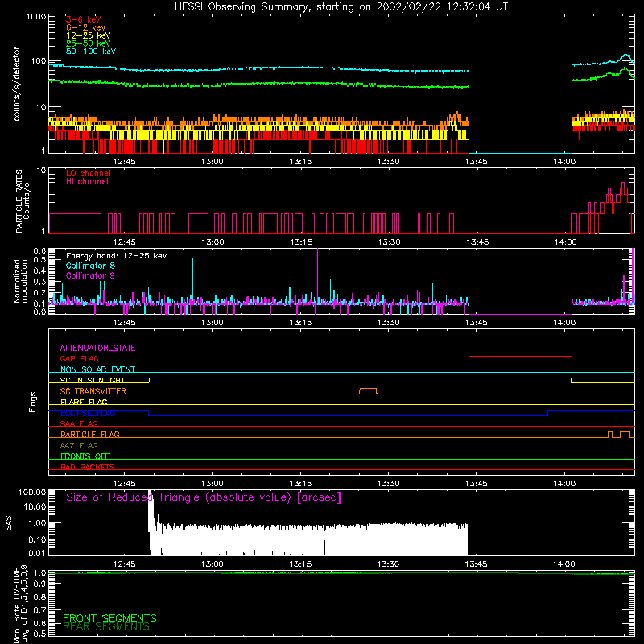Click the 'ATTENUATOR_STATE' flag label

(x=97, y=349)
